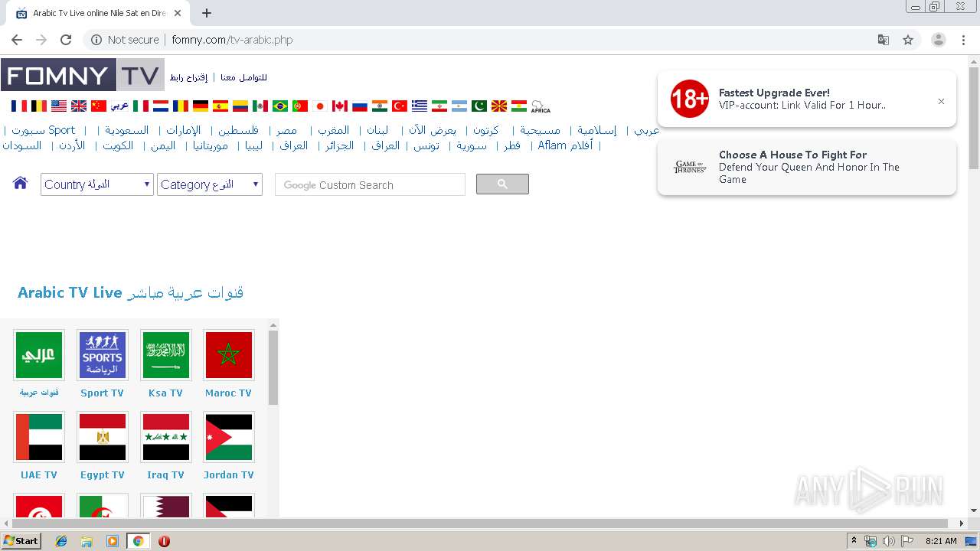Click the FOMNY TV logo
Screen dimensions: 980x551
[x=82, y=75]
